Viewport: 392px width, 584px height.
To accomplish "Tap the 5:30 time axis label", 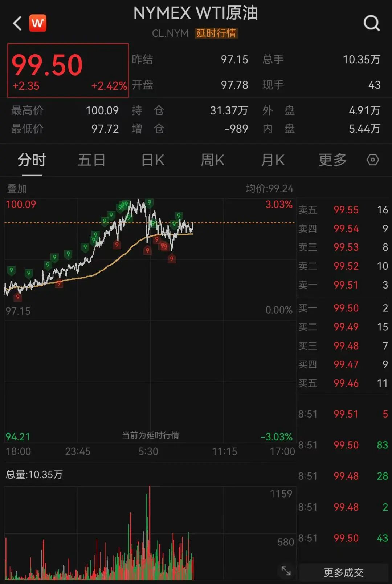I will click(x=148, y=451).
